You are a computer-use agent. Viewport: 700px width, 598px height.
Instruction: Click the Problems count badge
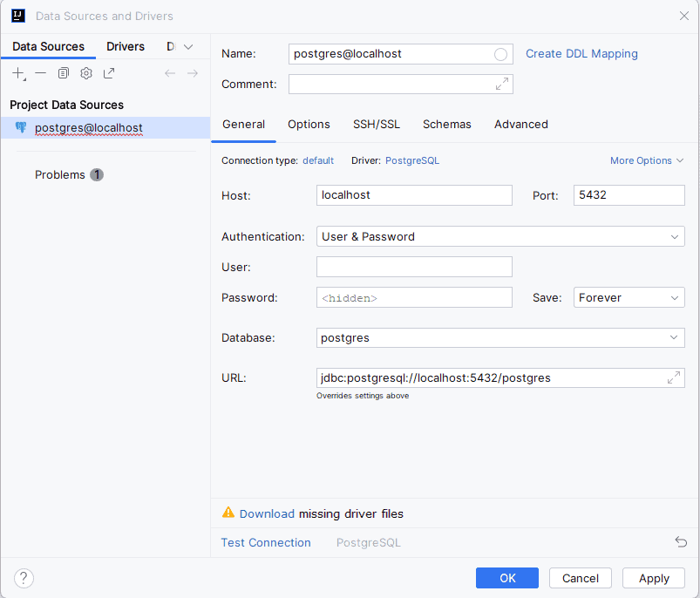point(97,174)
